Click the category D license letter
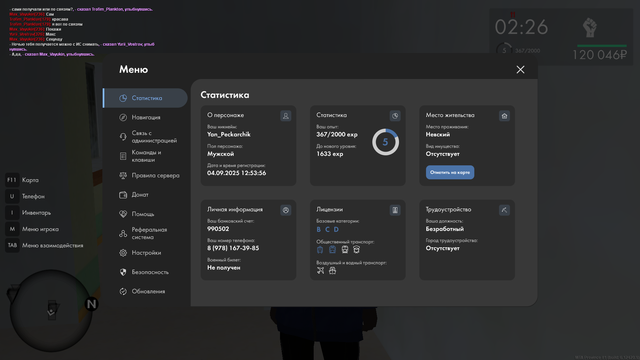640x360 pixels. 336,229
